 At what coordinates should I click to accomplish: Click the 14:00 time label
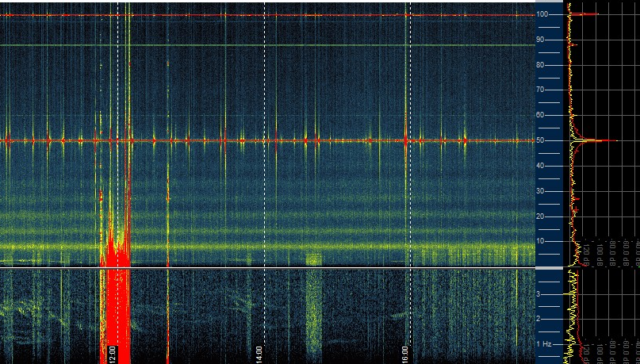(x=259, y=353)
